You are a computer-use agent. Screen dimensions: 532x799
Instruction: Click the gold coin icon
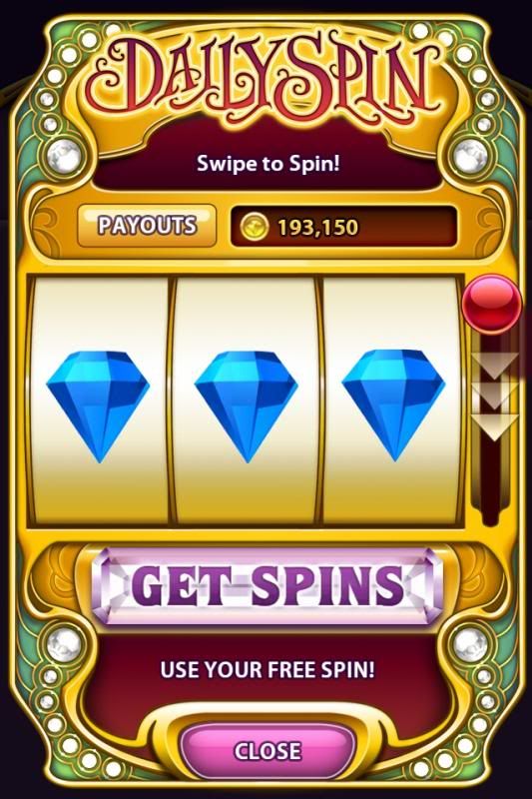(x=255, y=227)
